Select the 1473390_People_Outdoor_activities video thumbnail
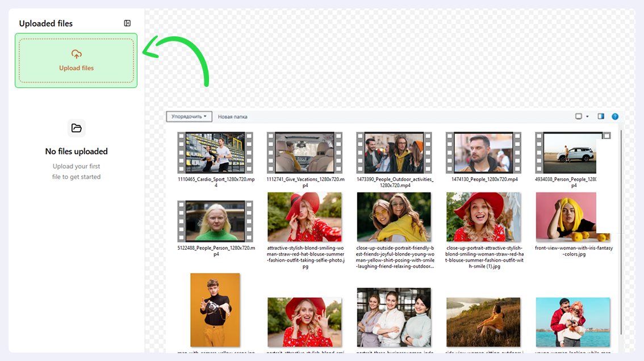This screenshot has width=644, height=361. 394,152
